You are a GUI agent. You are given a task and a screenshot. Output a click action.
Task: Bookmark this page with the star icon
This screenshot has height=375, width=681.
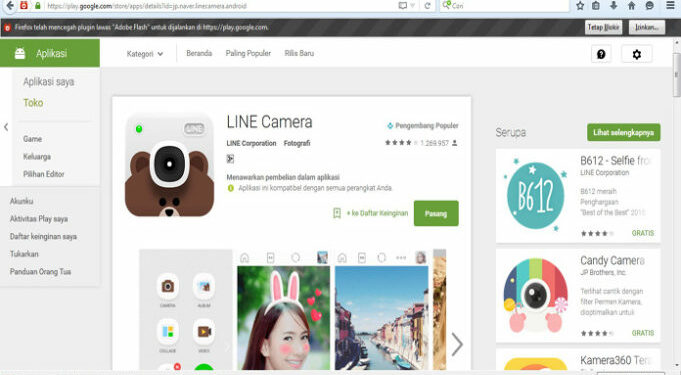[x=580, y=6]
